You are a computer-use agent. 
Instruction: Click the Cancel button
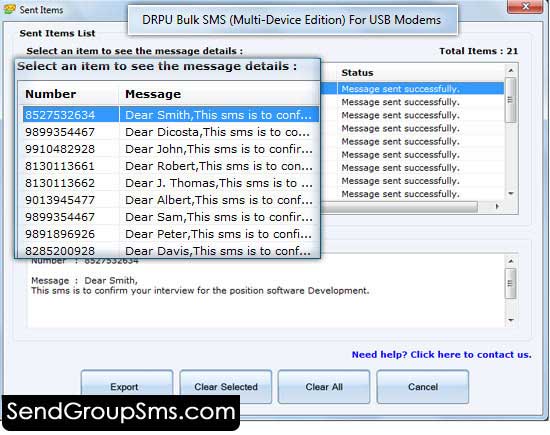[423, 387]
